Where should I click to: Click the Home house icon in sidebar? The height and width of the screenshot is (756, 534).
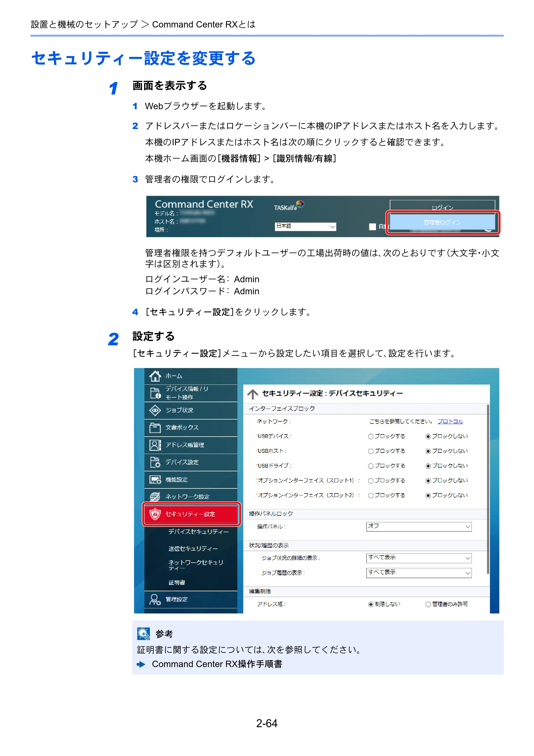(x=155, y=376)
